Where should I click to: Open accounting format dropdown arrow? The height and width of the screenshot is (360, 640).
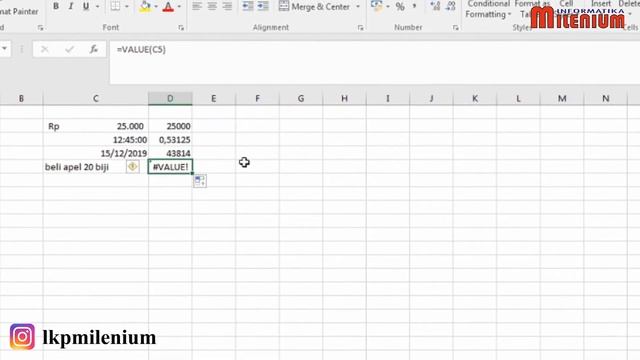[387, 7]
